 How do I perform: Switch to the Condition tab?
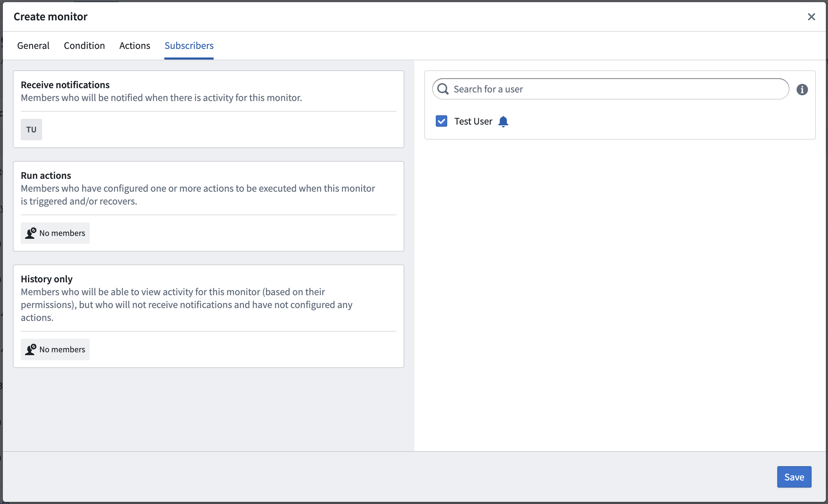click(84, 46)
